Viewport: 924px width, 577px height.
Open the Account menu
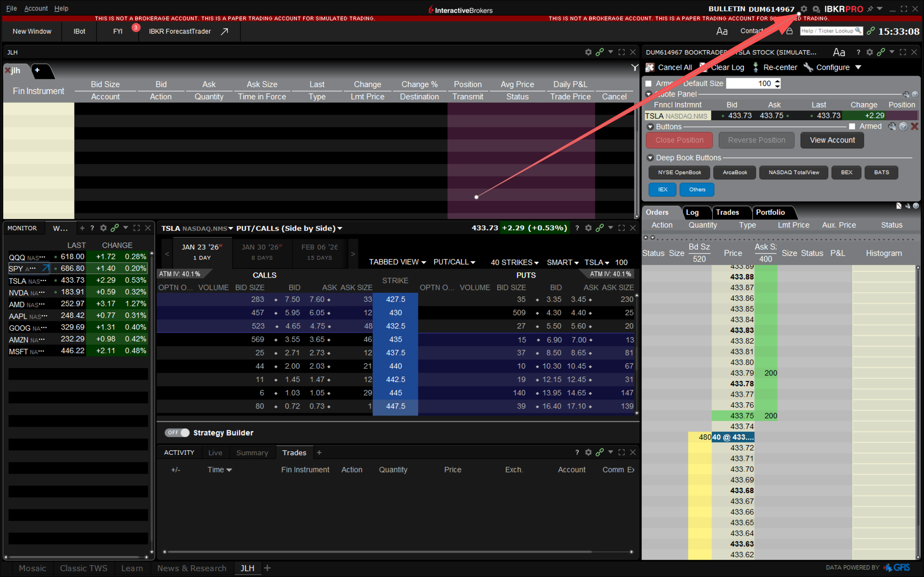click(x=36, y=8)
